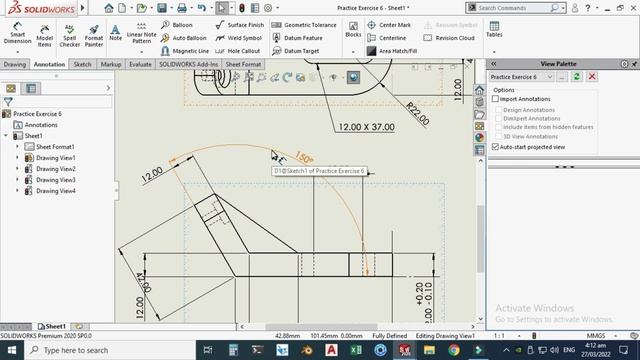Expand the SOLIDWORKS main menu arrow
The height and width of the screenshot is (360, 640).
(x=82, y=8)
